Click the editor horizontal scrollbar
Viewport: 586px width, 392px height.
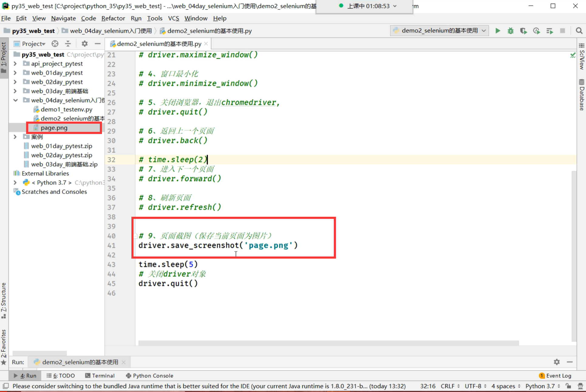(328, 343)
